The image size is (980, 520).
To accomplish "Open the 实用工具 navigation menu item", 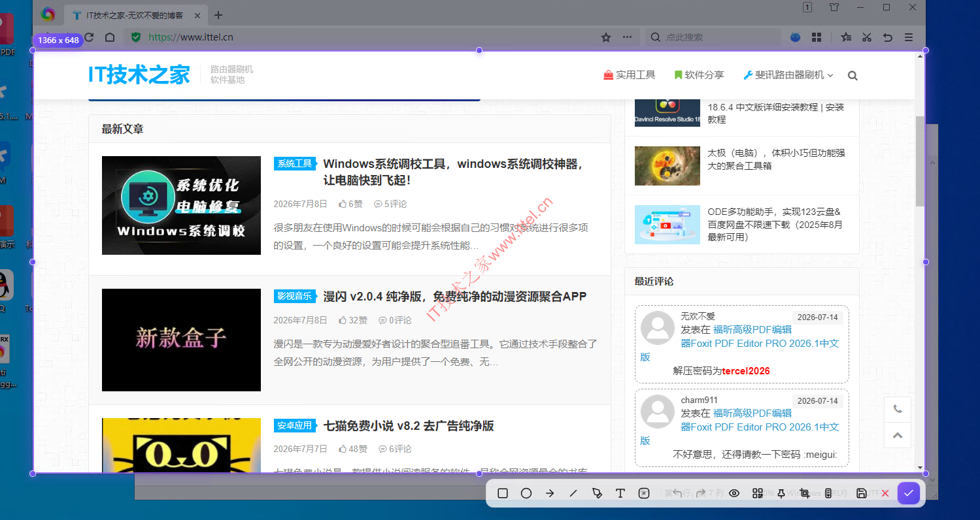I will tap(629, 75).
